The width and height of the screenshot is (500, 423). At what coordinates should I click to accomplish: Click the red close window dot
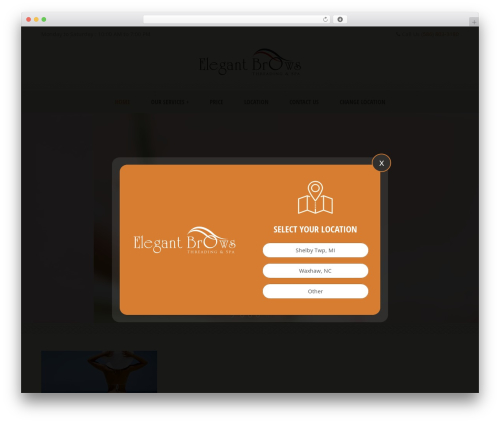coord(29,19)
